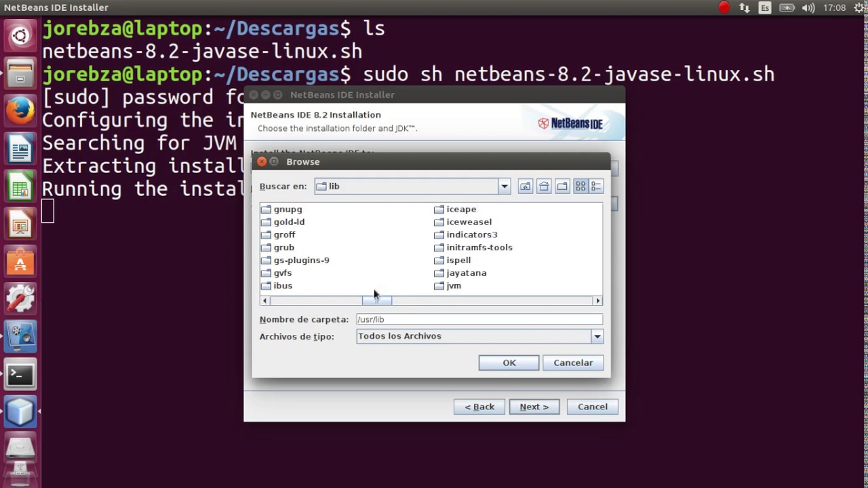Select the initramfs-tools folder

(x=473, y=248)
